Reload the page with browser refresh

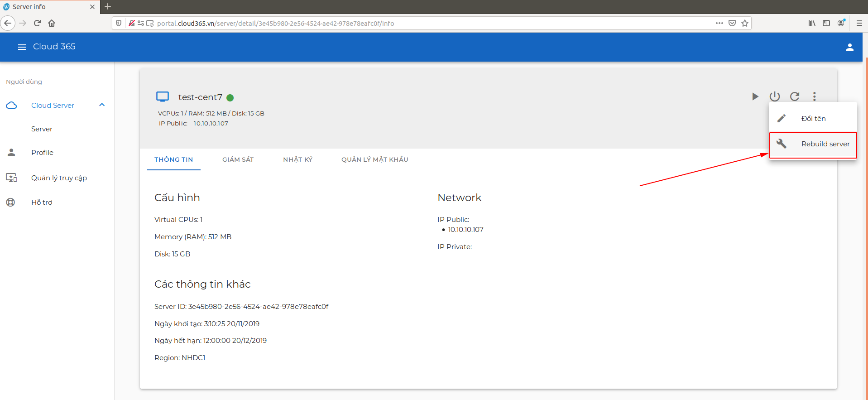coord(38,23)
